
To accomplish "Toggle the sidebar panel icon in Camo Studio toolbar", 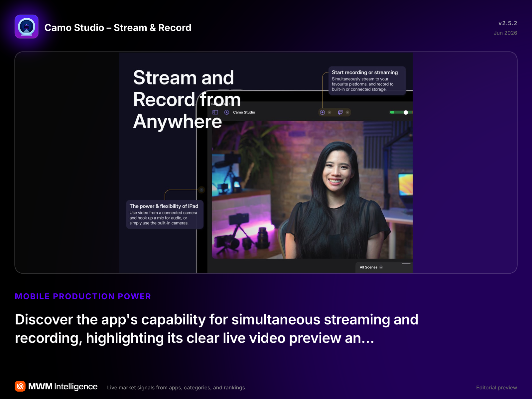I will pos(215,112).
